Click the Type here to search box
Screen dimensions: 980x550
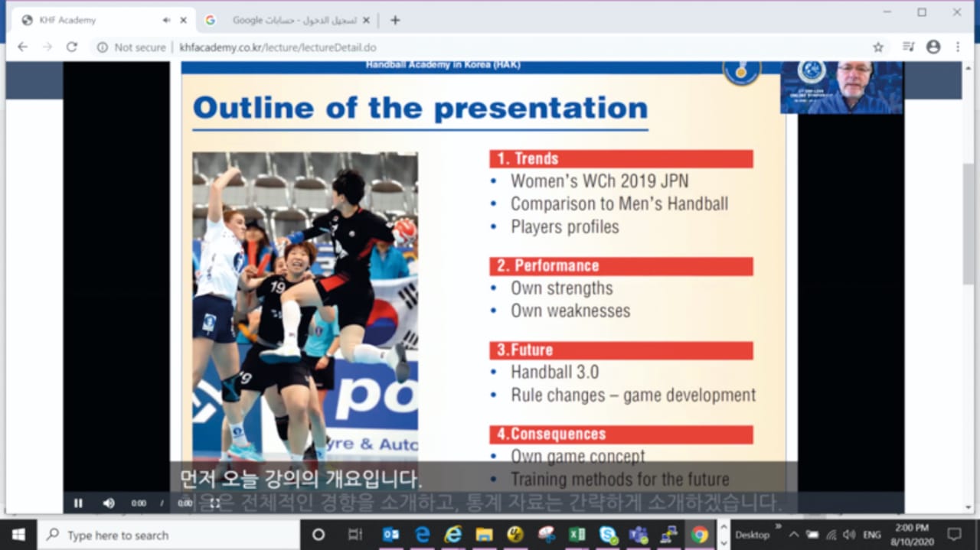click(168, 535)
